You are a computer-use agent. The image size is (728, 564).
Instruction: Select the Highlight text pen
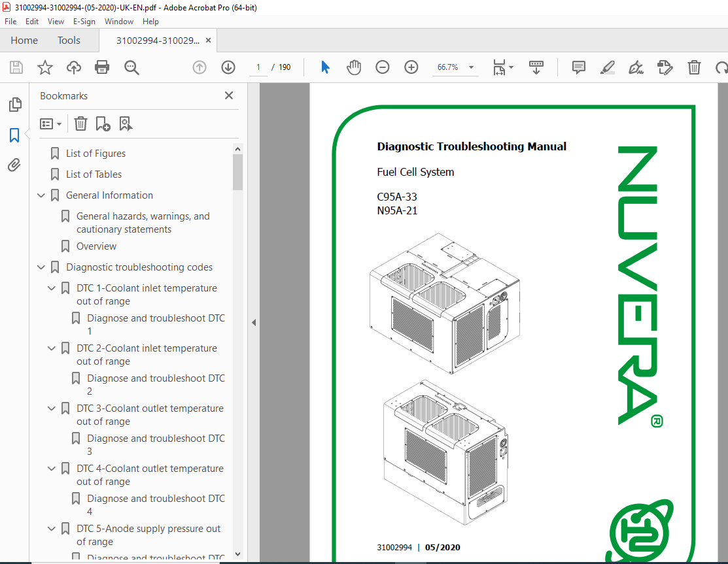pyautogui.click(x=607, y=67)
